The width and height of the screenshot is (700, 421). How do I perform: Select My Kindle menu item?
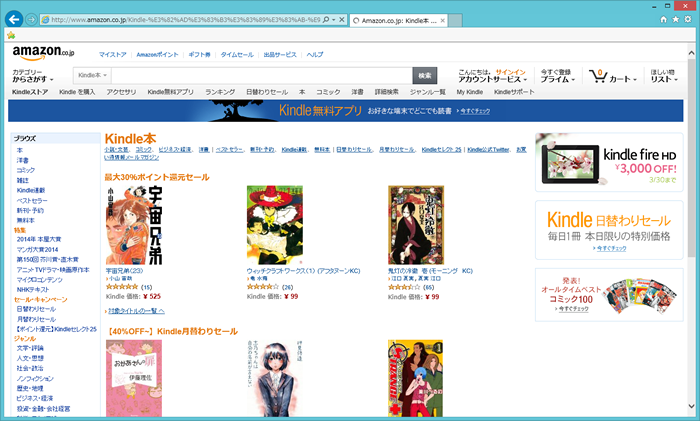470,92
